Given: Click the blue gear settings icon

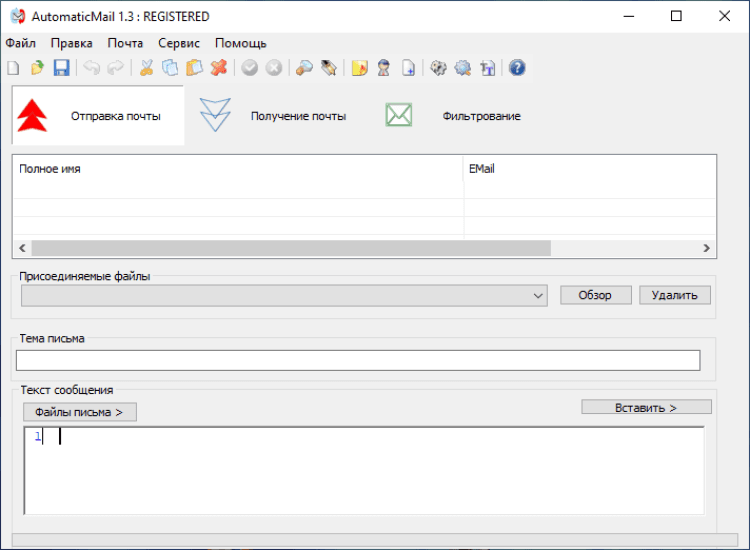Looking at the screenshot, I should (463, 68).
